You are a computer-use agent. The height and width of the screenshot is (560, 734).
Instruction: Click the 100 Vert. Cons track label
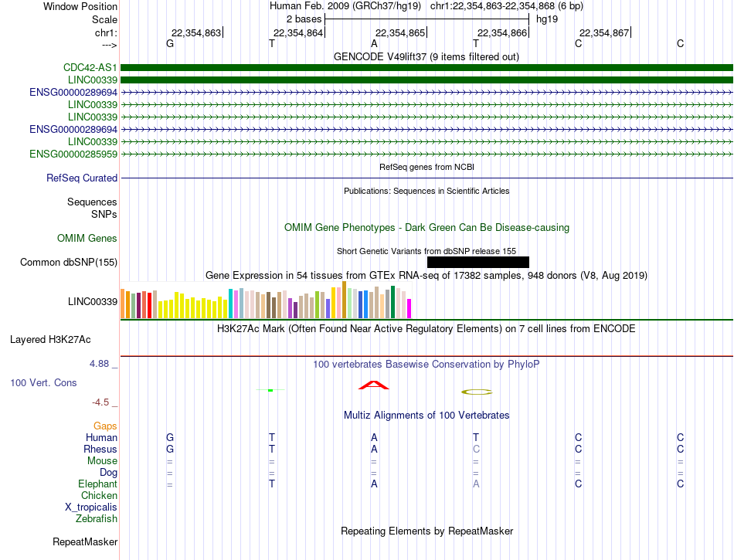[x=43, y=382]
